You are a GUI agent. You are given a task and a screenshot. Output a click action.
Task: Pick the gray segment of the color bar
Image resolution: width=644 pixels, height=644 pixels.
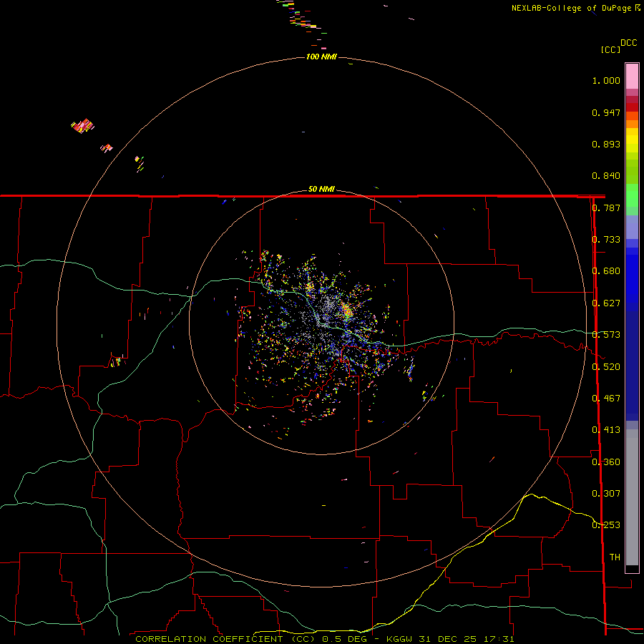click(x=632, y=497)
